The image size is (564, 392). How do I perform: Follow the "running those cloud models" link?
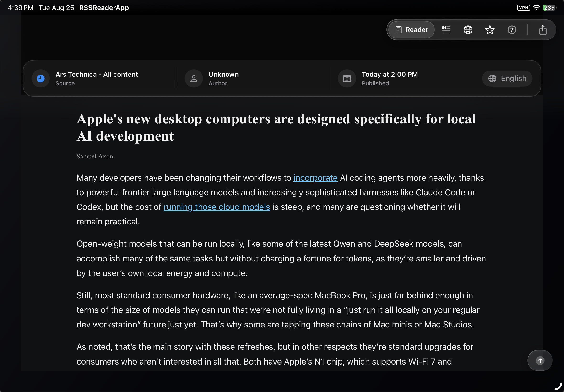click(217, 207)
